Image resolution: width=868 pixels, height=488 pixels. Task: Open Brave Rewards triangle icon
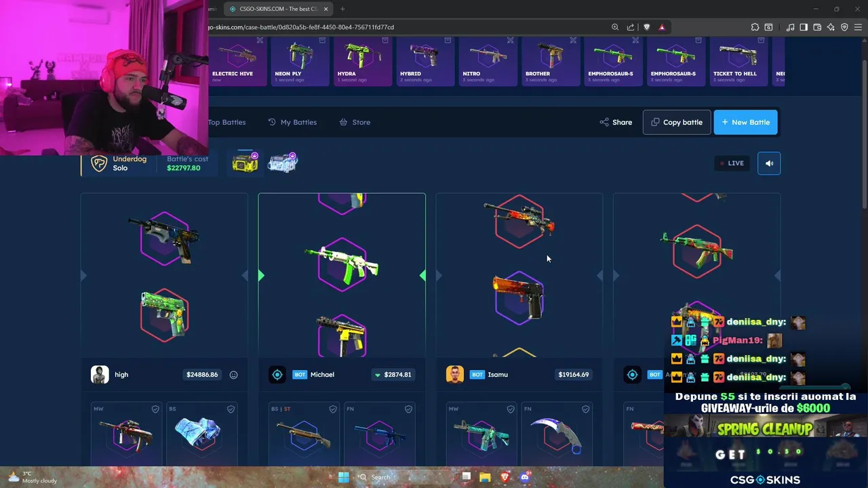662,27
